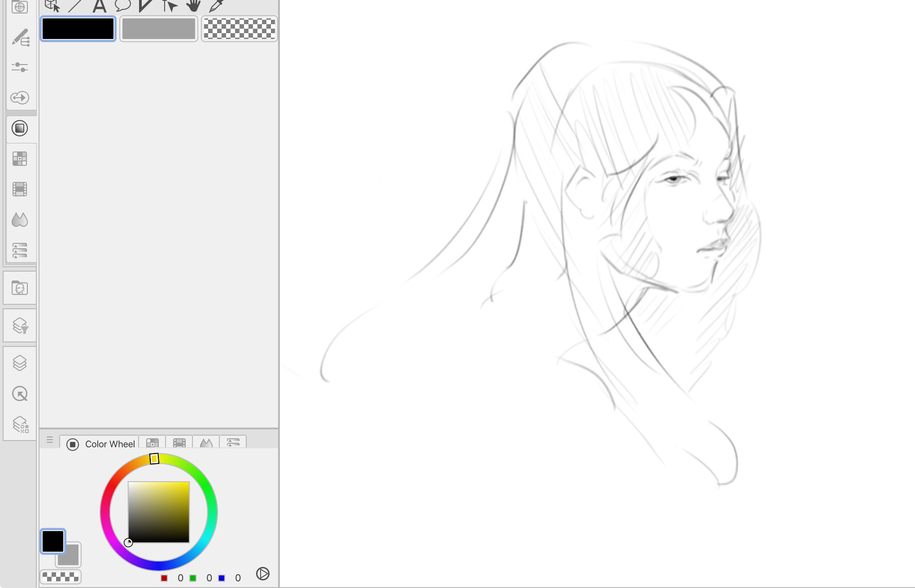
Task: Click the black main color square
Action: point(53,541)
